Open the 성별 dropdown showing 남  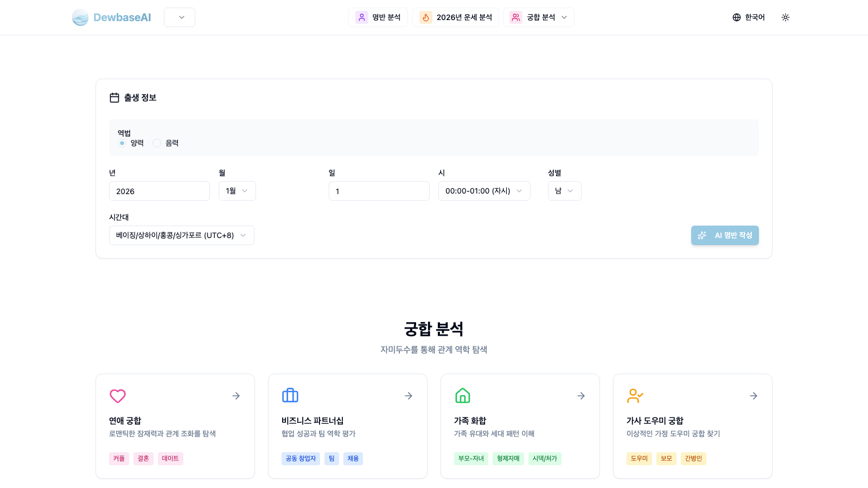(565, 191)
